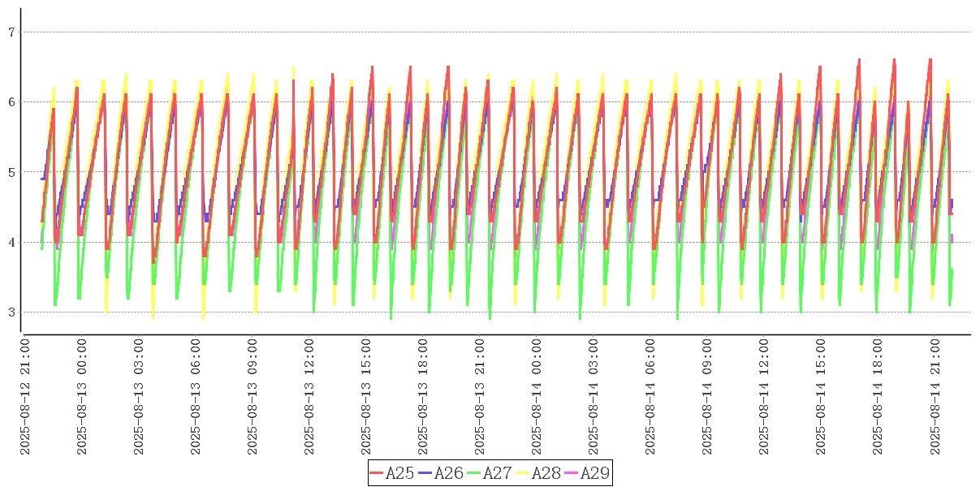Select the 2025-08-14 15:00 time label

(821, 397)
